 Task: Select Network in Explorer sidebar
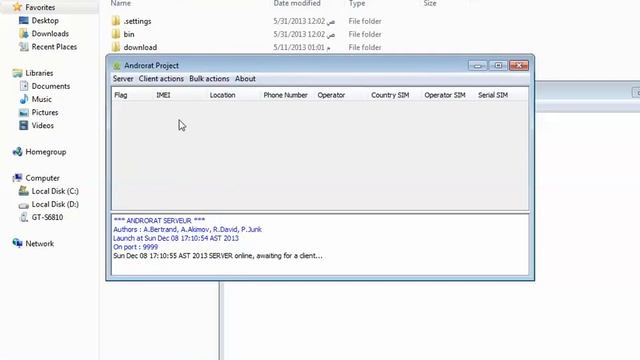click(x=40, y=244)
